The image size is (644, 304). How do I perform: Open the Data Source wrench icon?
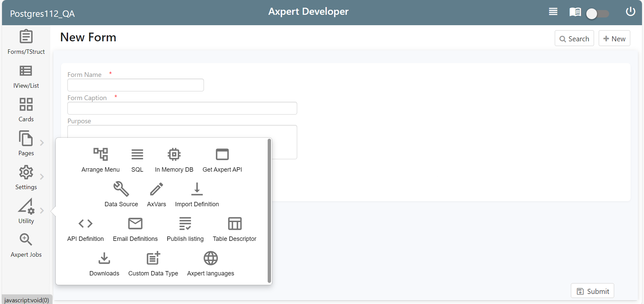pyautogui.click(x=121, y=189)
